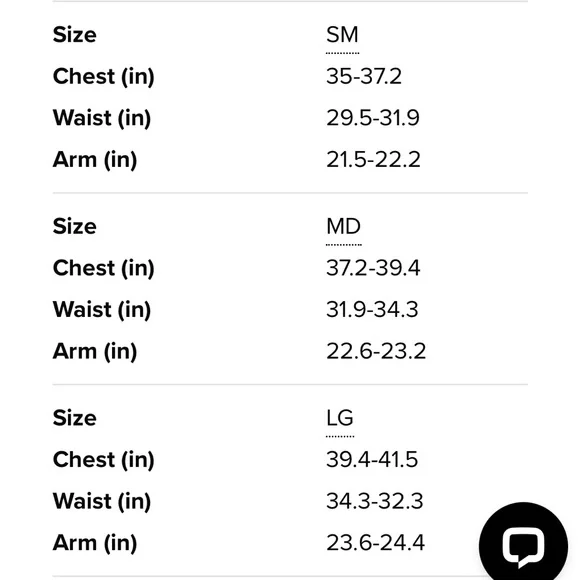Click the LG size abbreviation
Image resolution: width=580 pixels, height=580 pixels.
pos(340,418)
